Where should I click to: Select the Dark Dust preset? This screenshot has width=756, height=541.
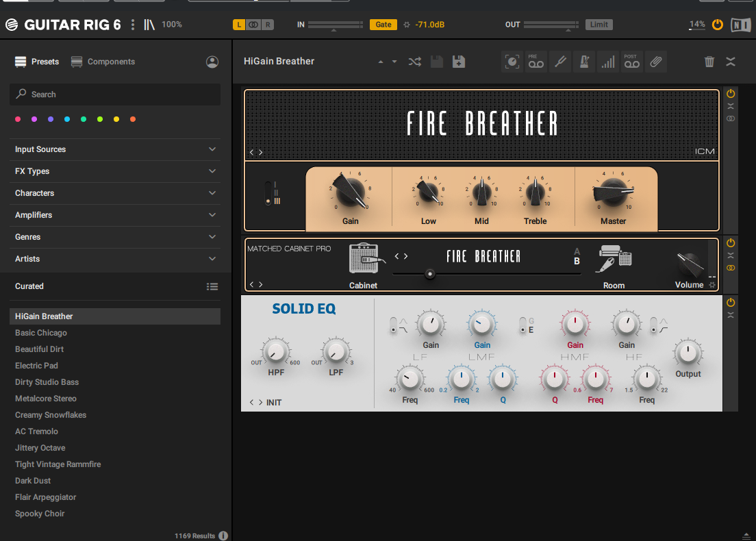point(115,481)
